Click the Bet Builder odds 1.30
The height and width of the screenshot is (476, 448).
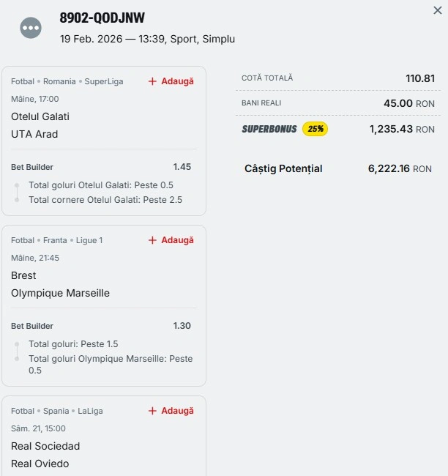(182, 326)
